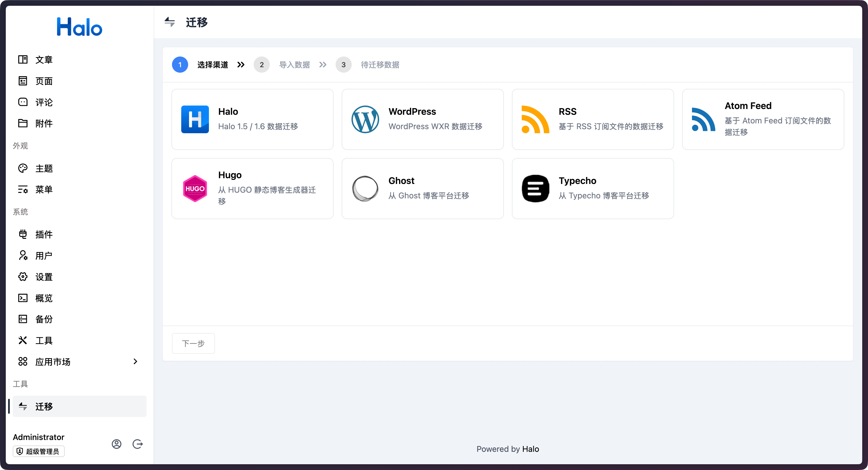
Task: Open the 评论 (comments) section
Action: coord(44,102)
